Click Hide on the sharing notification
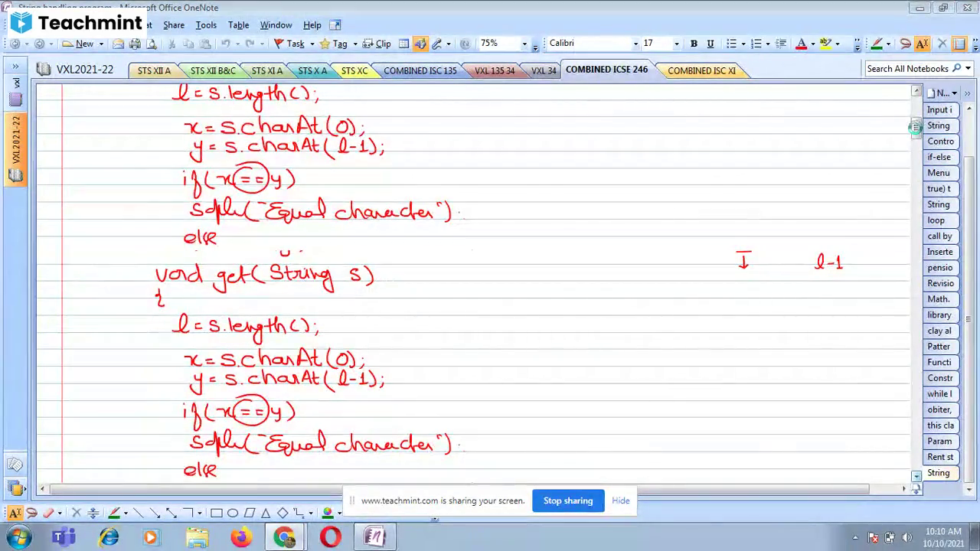 pos(620,500)
